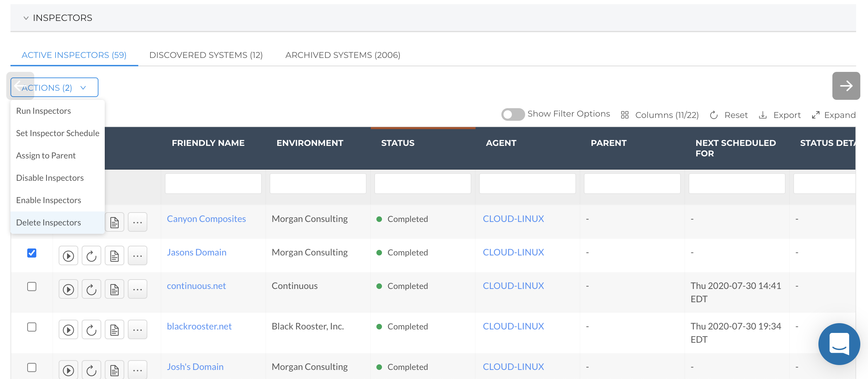868x379 pixels.
Task: Open document icon for Canyon Composites
Action: click(115, 222)
